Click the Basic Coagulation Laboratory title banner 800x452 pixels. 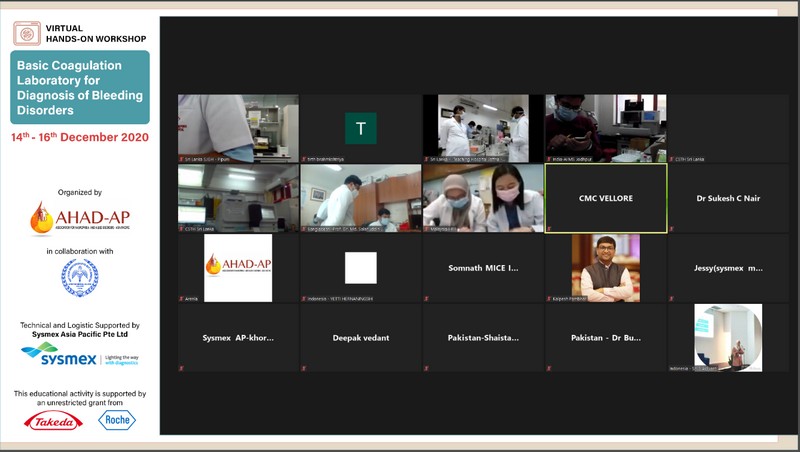80,87
